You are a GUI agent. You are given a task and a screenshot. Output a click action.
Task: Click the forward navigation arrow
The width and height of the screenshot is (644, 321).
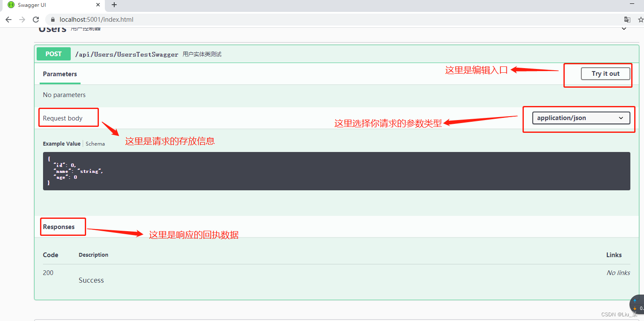pos(22,19)
